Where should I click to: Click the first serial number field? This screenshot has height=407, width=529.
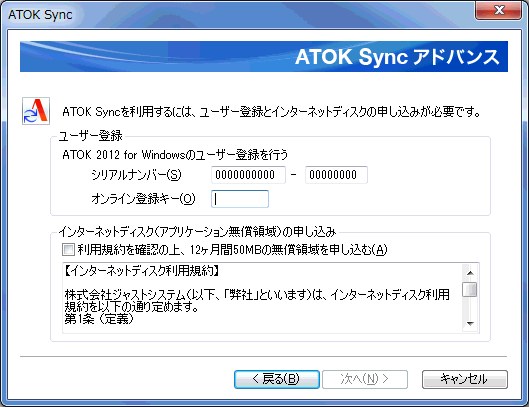[248, 175]
